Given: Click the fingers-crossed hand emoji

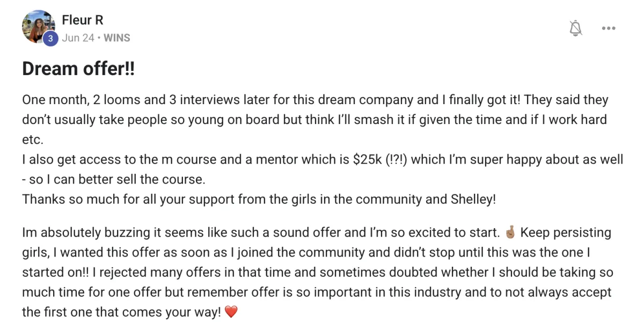Looking at the screenshot, I should pos(510,233).
